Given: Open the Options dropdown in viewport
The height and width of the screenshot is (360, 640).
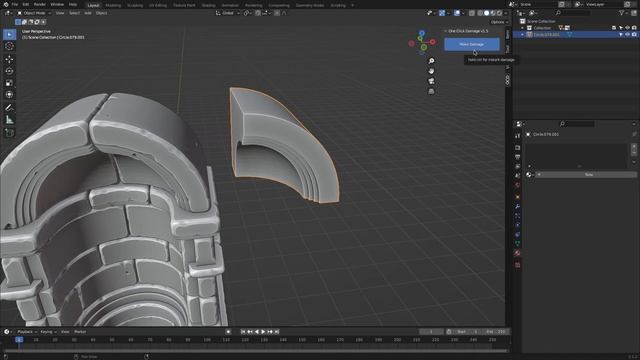Looking at the screenshot, I should 499,22.
